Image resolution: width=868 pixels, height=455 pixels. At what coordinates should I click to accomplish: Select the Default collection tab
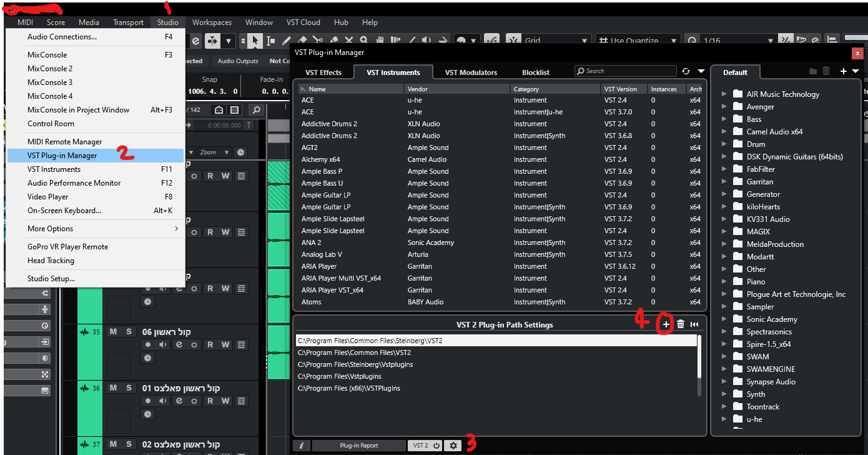(735, 72)
